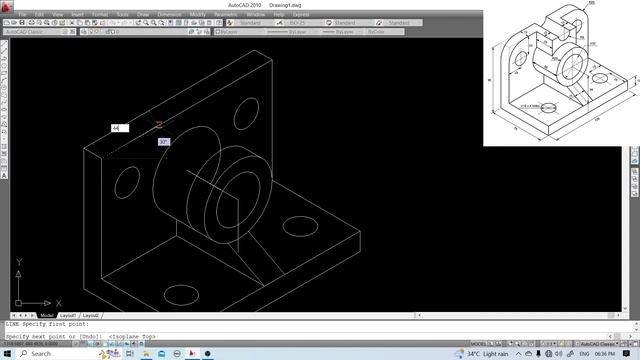
Task: Select the Zoom Window tool
Action: tap(153, 23)
